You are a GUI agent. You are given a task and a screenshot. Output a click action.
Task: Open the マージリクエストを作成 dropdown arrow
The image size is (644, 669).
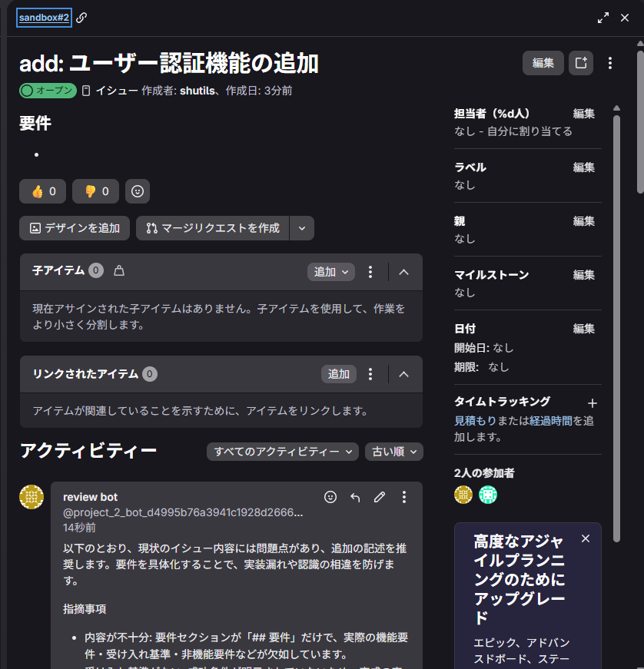click(301, 228)
